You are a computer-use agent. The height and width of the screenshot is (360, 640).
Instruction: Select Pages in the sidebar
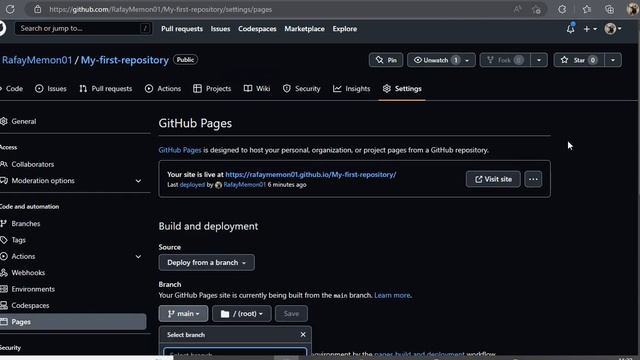pyautogui.click(x=73, y=322)
